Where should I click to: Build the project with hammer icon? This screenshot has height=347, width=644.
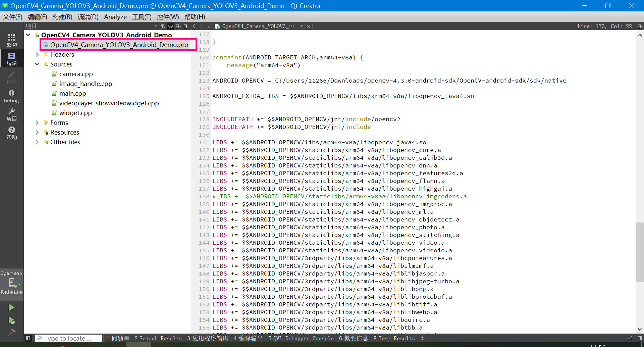[x=11, y=333]
